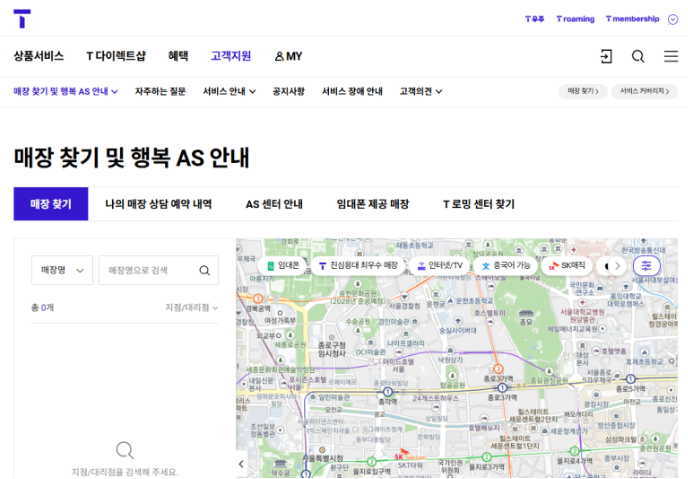The width and height of the screenshot is (688, 479).
Task: Open map filter settings icon button
Action: [x=646, y=265]
